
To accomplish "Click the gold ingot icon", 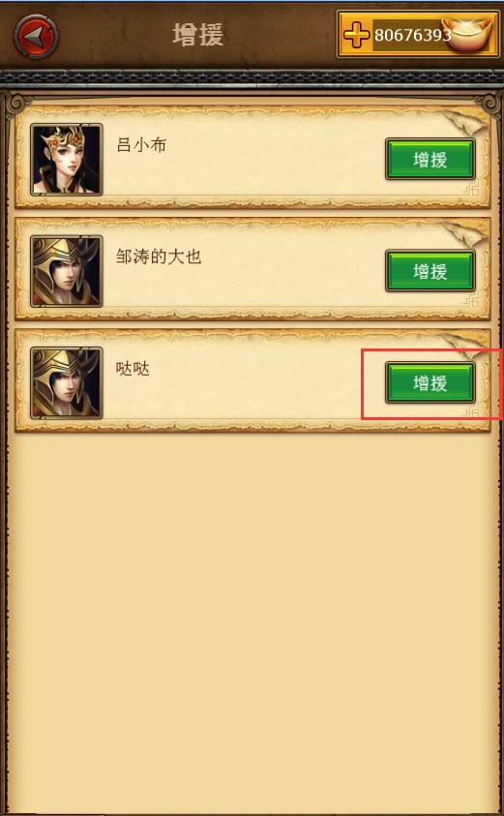I will click(468, 33).
